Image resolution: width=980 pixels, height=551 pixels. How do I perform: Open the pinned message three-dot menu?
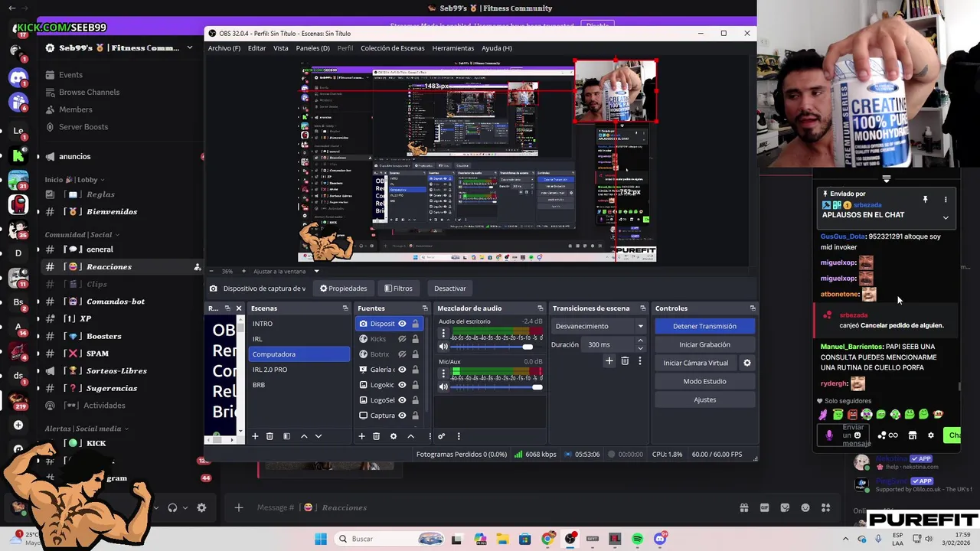[946, 200]
